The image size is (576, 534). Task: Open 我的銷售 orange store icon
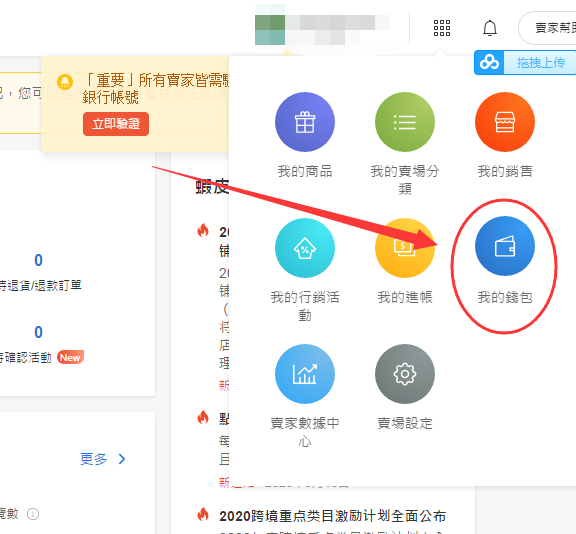pyautogui.click(x=505, y=122)
